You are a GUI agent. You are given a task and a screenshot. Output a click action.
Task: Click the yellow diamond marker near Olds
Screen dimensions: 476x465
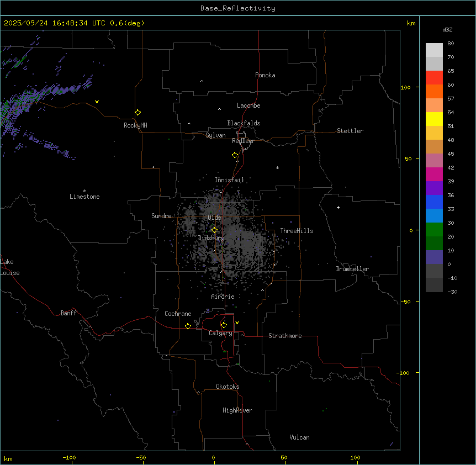pyautogui.click(x=214, y=230)
